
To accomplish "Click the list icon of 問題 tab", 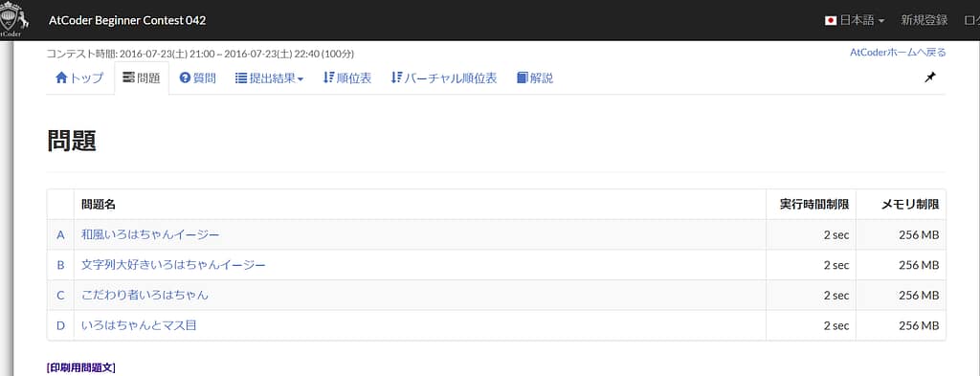I will pyautogui.click(x=128, y=78).
